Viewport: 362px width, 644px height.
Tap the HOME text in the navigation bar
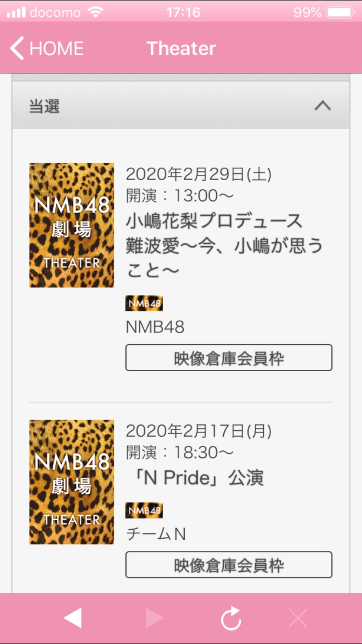[57, 48]
